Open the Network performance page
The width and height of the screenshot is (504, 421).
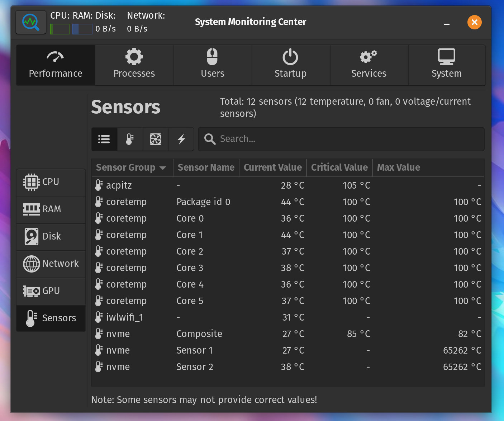point(51,264)
